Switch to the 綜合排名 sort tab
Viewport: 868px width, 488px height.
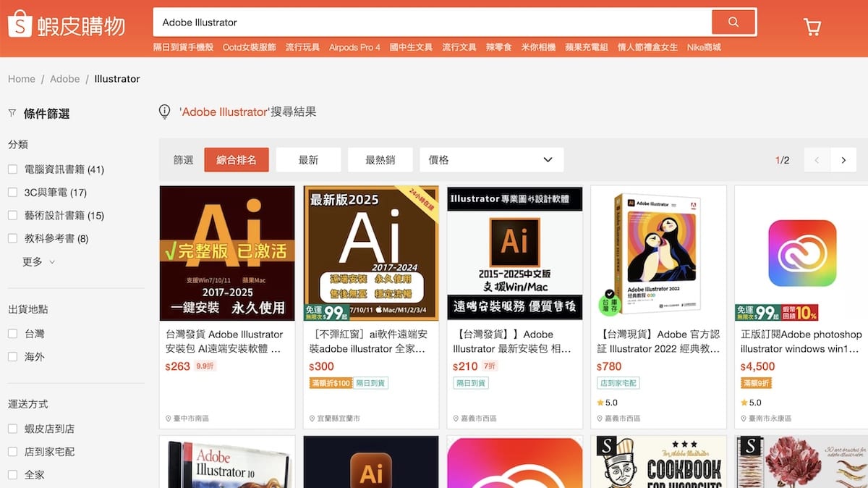coord(237,159)
